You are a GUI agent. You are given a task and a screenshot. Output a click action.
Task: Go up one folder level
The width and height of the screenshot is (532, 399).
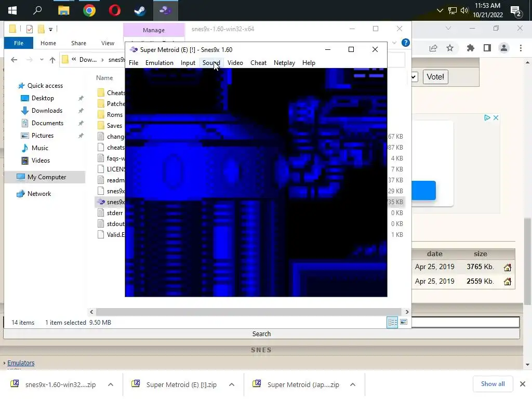coord(52,60)
